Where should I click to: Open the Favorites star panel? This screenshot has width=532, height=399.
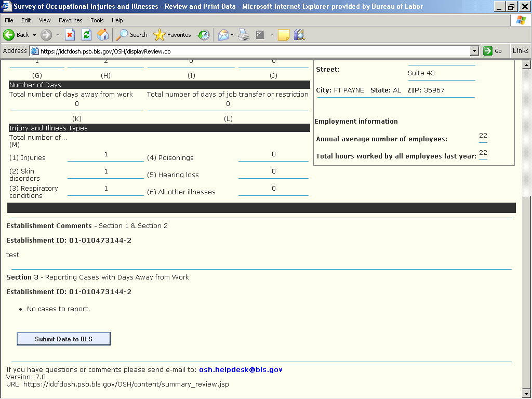click(172, 35)
